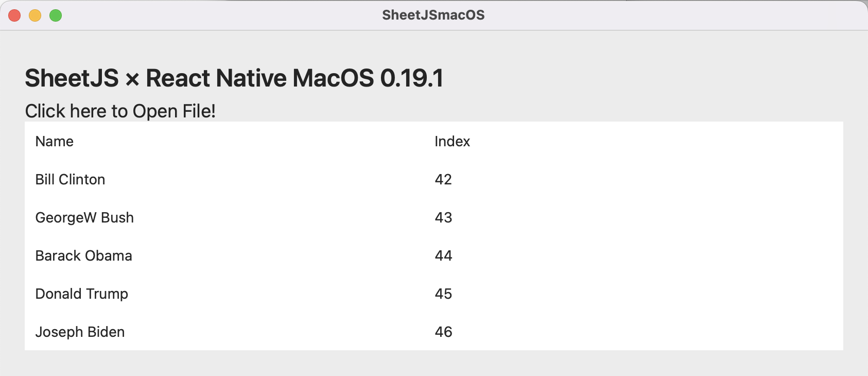
Task: Select the Donald Trump name cell
Action: [x=81, y=294]
